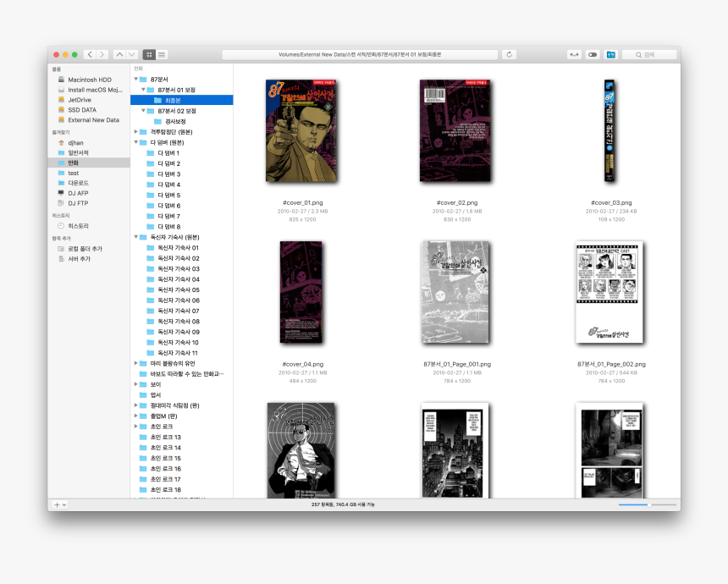The height and width of the screenshot is (584, 728).
Task: Click the 87분서_01_Page_002.png file name
Action: point(611,365)
